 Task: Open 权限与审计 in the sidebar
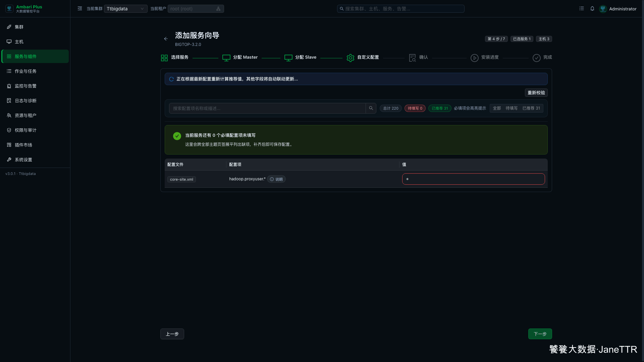[35, 130]
